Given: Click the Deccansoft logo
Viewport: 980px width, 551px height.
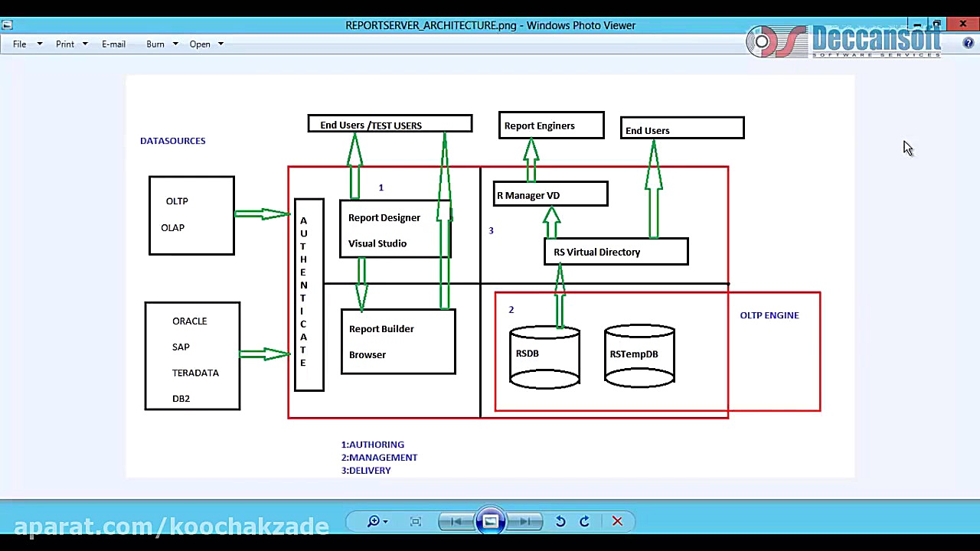Looking at the screenshot, I should (x=842, y=40).
